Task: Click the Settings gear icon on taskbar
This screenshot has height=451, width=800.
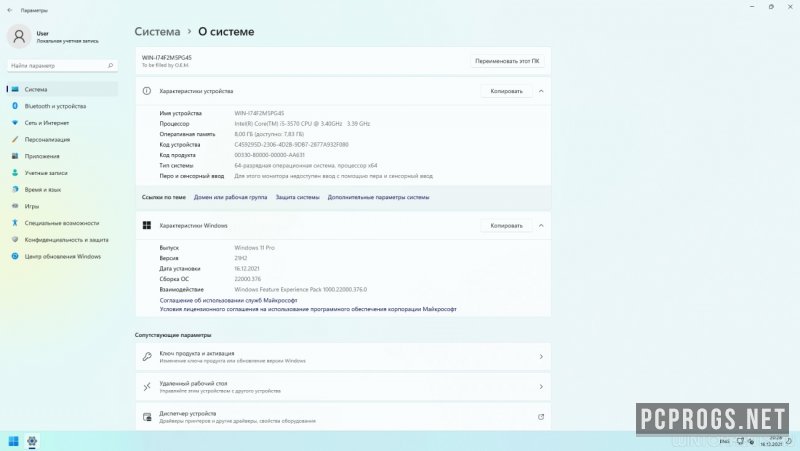Action: [32, 441]
